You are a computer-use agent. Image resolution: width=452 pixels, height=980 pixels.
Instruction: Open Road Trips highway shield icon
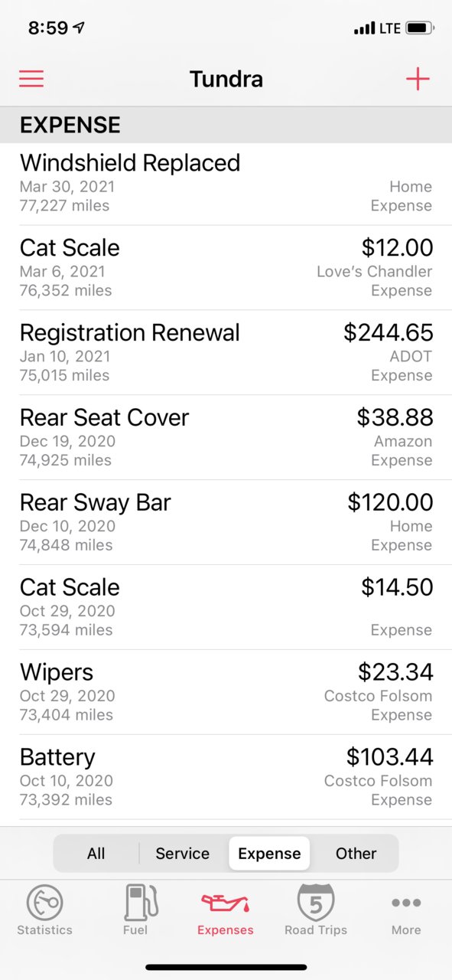(316, 903)
